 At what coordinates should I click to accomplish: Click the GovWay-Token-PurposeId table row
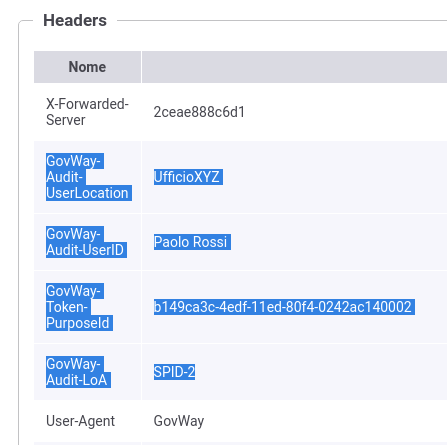pos(240,307)
